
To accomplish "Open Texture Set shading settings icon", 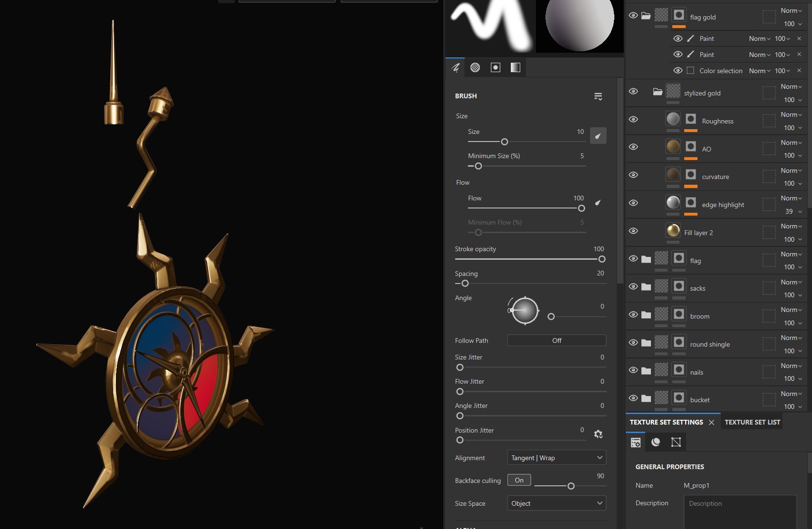I will (x=656, y=443).
